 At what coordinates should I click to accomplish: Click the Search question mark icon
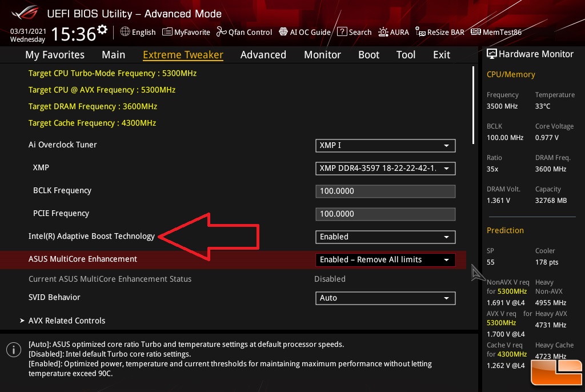(x=342, y=32)
